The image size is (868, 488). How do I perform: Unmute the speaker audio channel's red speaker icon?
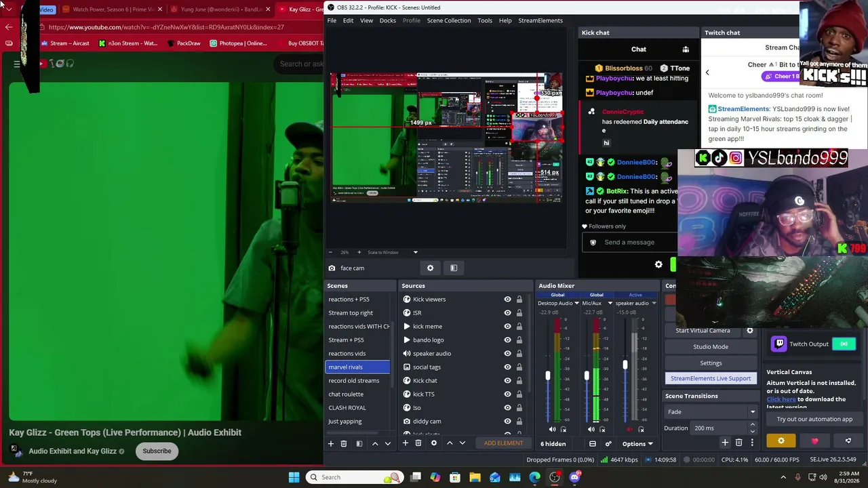(630, 429)
